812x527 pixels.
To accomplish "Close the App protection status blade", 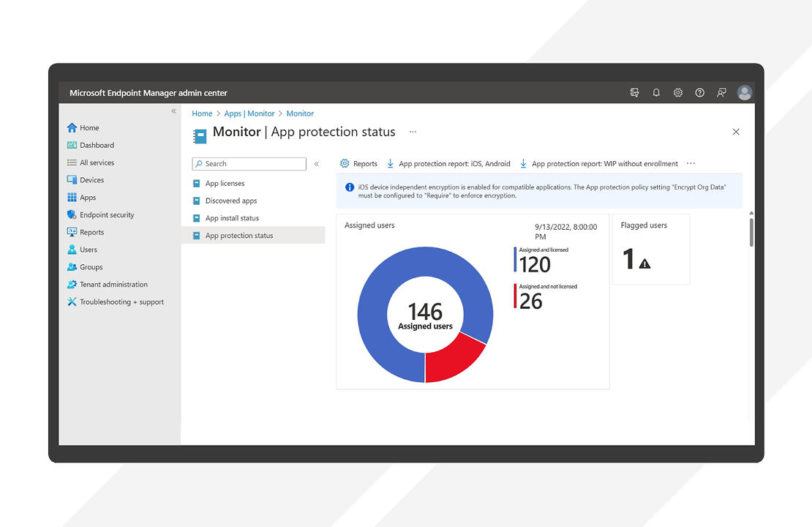I will click(736, 132).
